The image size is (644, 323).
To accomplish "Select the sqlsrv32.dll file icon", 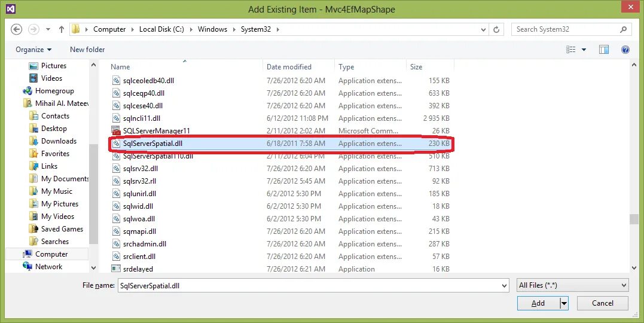I will pyautogui.click(x=116, y=169).
